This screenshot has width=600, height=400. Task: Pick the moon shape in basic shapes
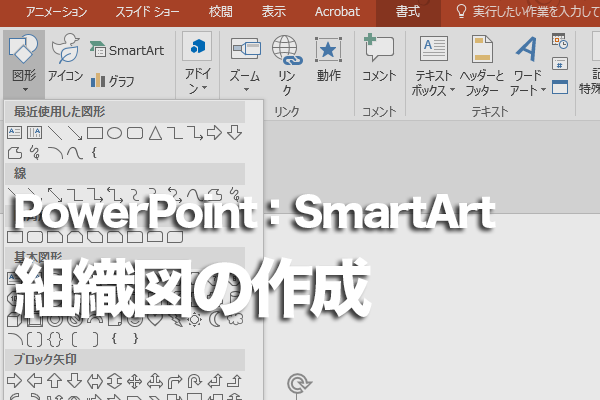click(x=215, y=319)
